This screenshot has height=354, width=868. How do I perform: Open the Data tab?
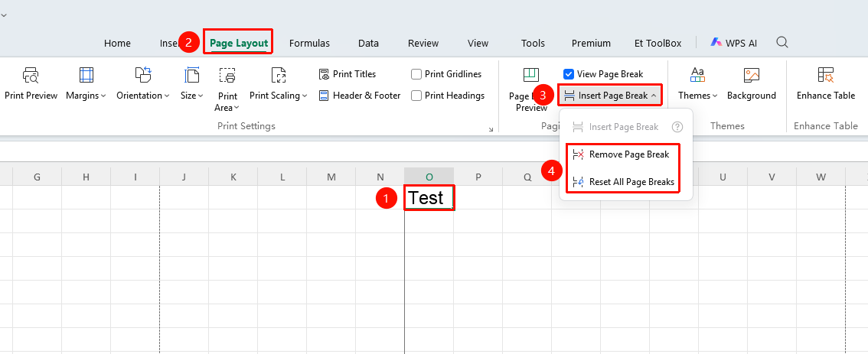[x=369, y=43]
